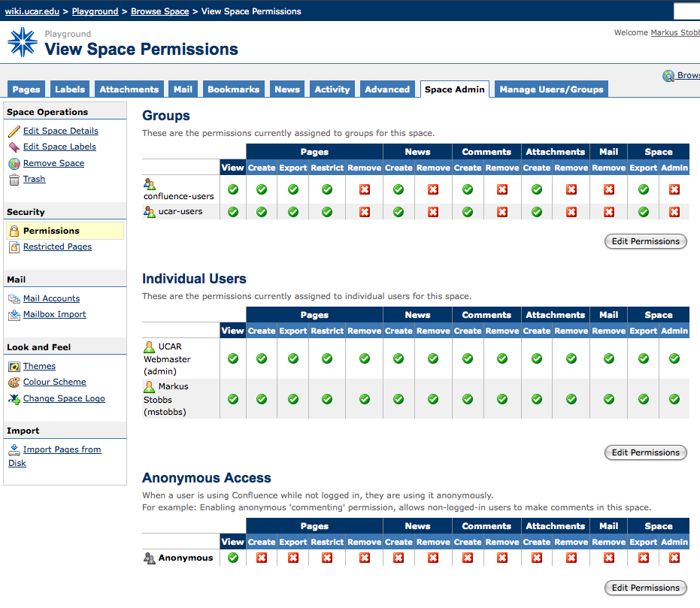Click Edit Permissions under Individual Users

click(645, 452)
